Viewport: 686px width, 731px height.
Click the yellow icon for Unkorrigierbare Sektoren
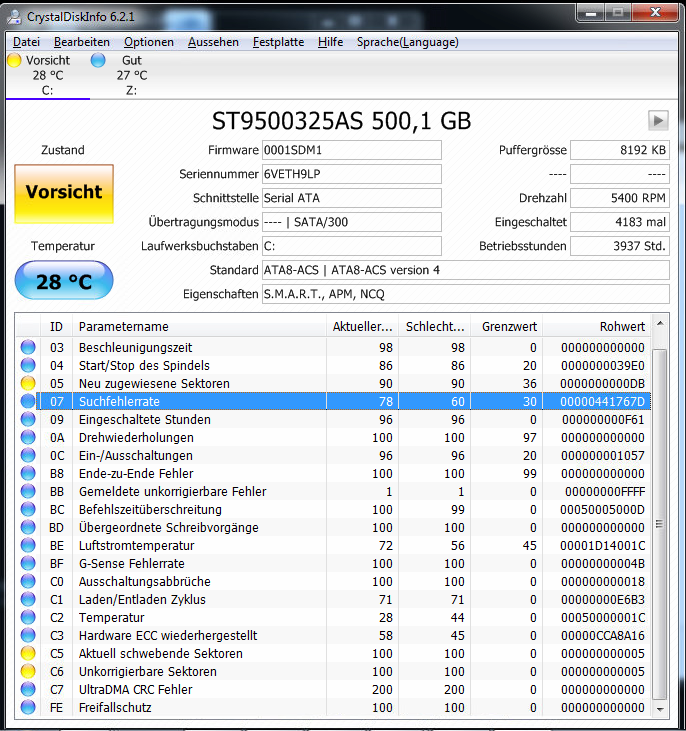coord(28,671)
